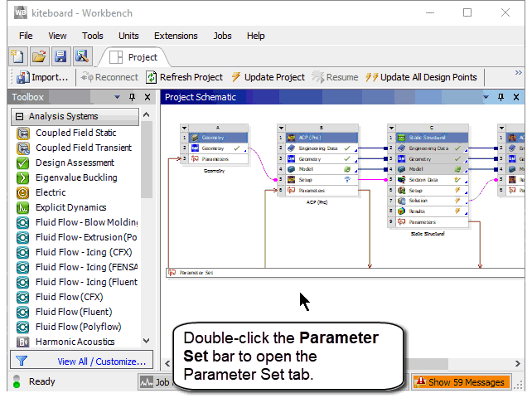Select the Coupled Field Transient icon

click(22, 148)
